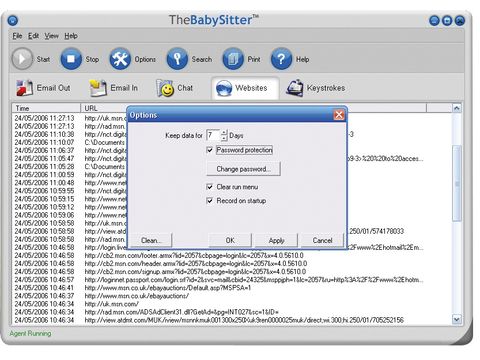Viewport: 480px width, 360px height.
Task: Open the File menu
Action: click(17, 36)
